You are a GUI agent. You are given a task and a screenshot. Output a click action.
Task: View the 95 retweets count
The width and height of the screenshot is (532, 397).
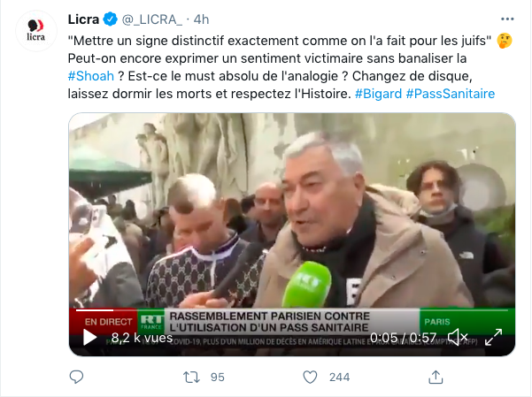click(218, 378)
